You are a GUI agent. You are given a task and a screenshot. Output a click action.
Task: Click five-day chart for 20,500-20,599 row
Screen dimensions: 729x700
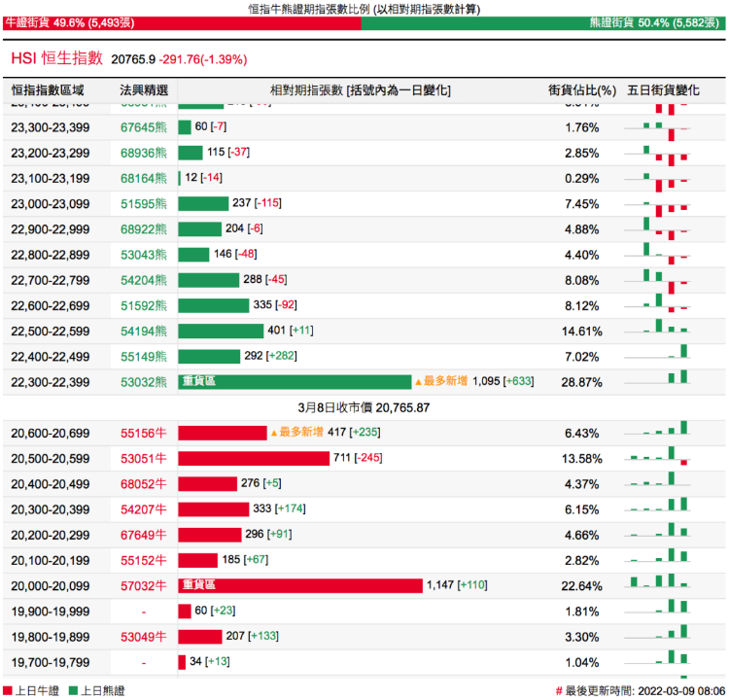pyautogui.click(x=657, y=456)
